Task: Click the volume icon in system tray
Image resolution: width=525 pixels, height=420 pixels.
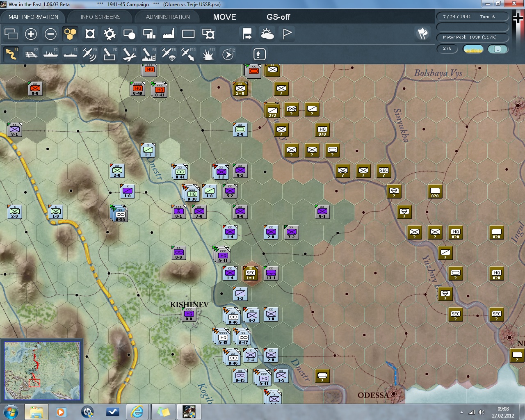Action: coord(482,412)
